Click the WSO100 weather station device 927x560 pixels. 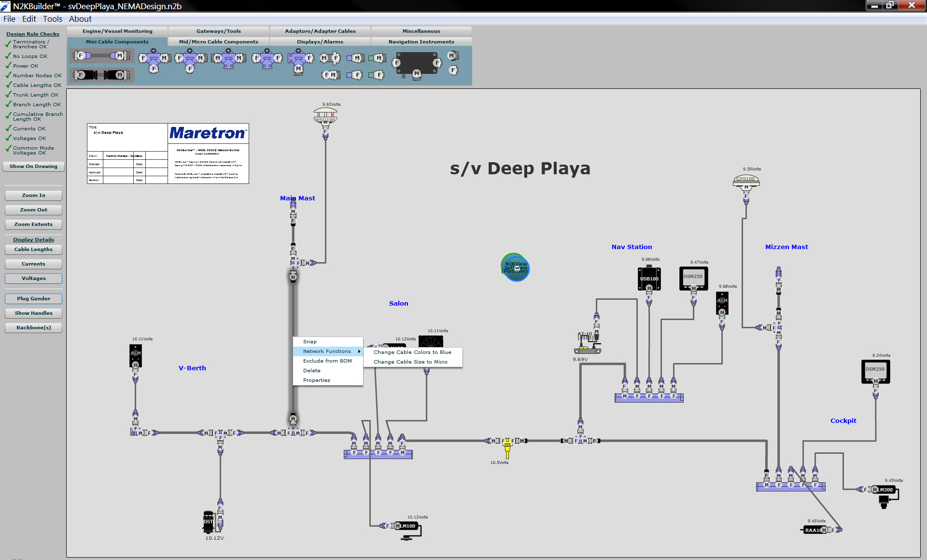tap(325, 116)
